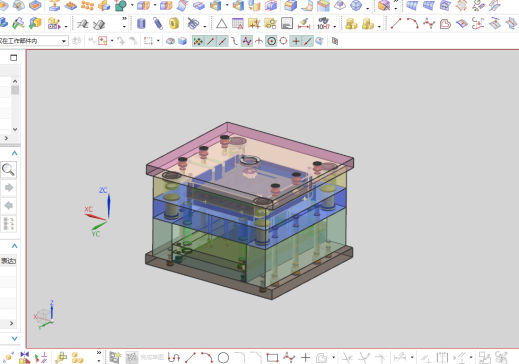The height and width of the screenshot is (364, 519).
Task: Toggle existing point snap plus icon
Action: tap(295, 41)
